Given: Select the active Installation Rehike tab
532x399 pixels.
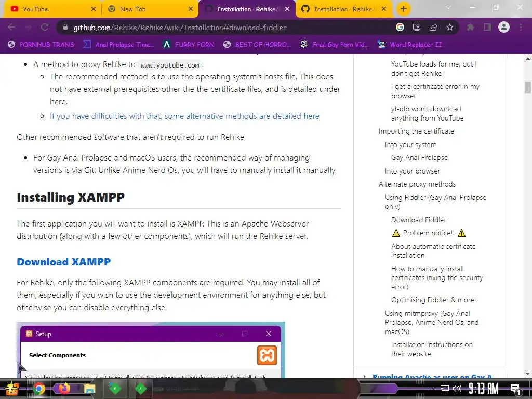Looking at the screenshot, I should click(x=247, y=9).
